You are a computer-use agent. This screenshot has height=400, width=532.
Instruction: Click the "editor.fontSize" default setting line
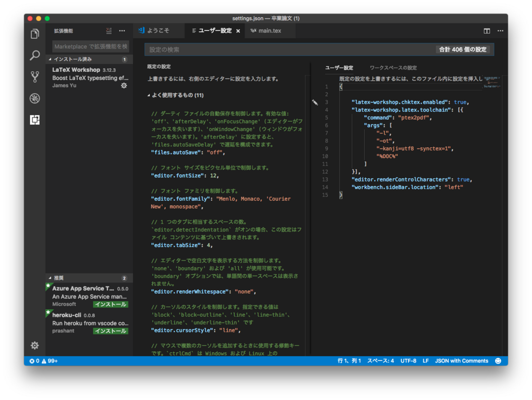(185, 176)
